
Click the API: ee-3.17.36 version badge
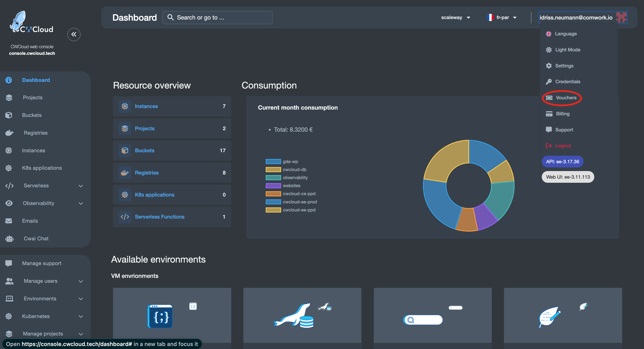pos(562,162)
